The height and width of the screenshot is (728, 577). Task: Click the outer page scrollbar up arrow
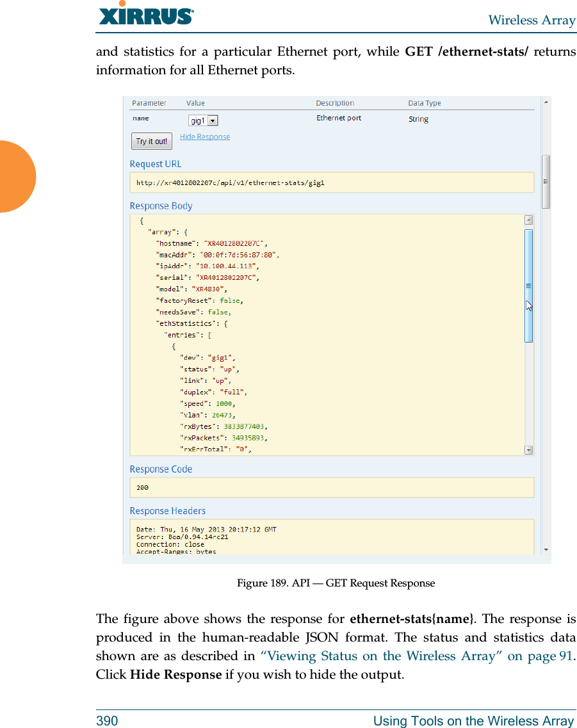coord(546,102)
